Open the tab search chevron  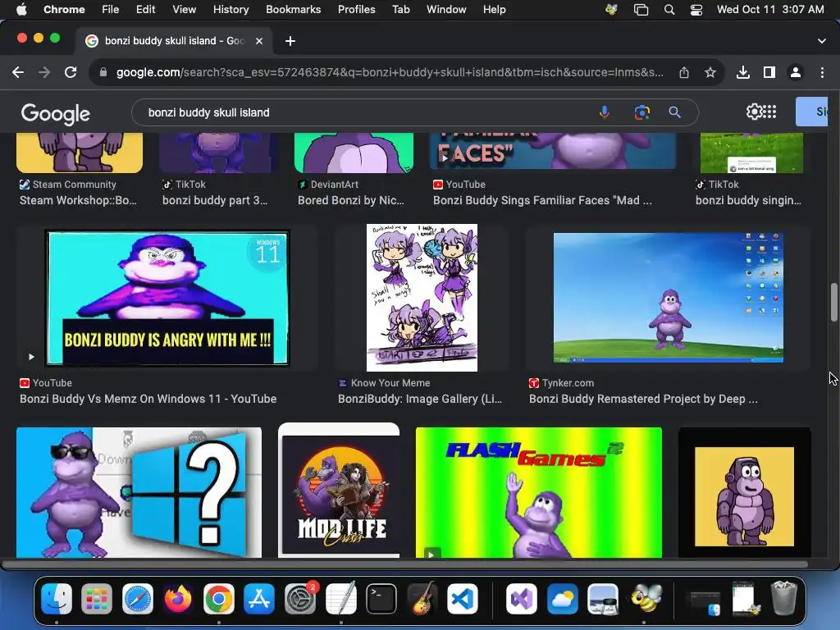tap(822, 41)
